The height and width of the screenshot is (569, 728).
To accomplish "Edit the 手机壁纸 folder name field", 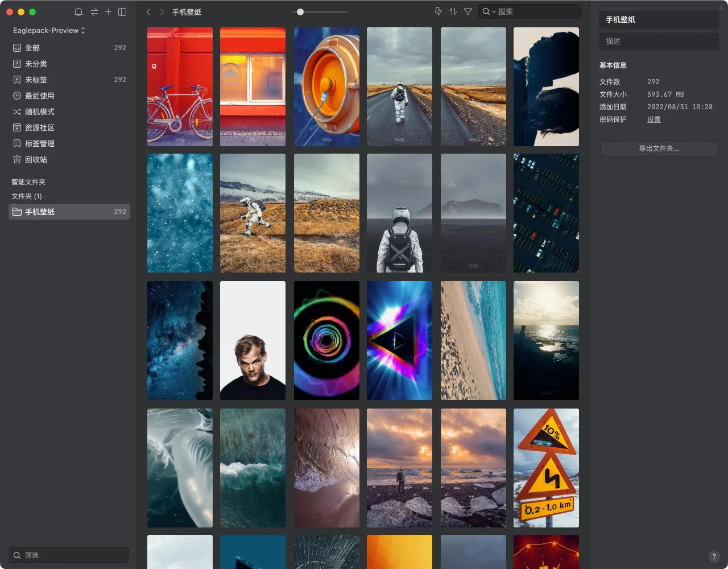I will (x=659, y=19).
